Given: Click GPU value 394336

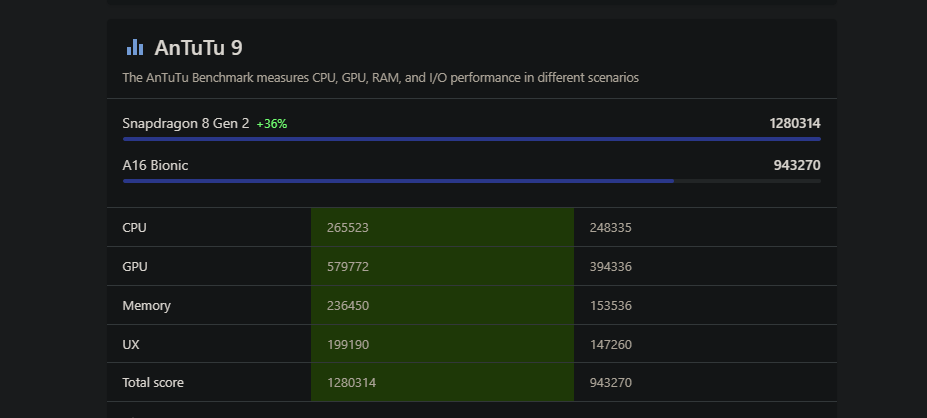Looking at the screenshot, I should pyautogui.click(x=611, y=267).
